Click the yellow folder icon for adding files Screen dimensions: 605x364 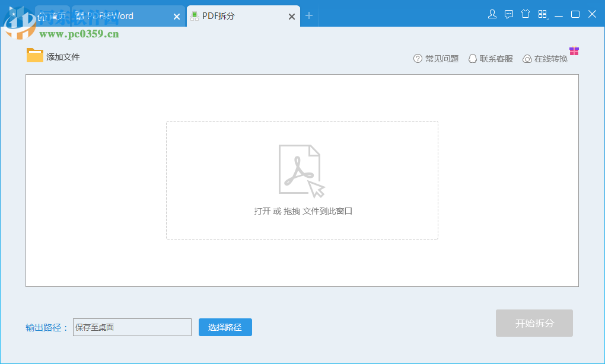[x=35, y=55]
